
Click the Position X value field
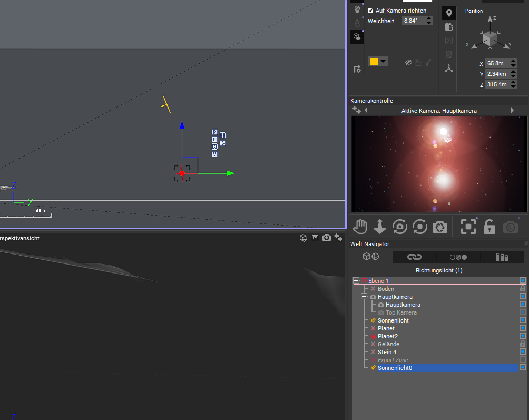pyautogui.click(x=497, y=63)
